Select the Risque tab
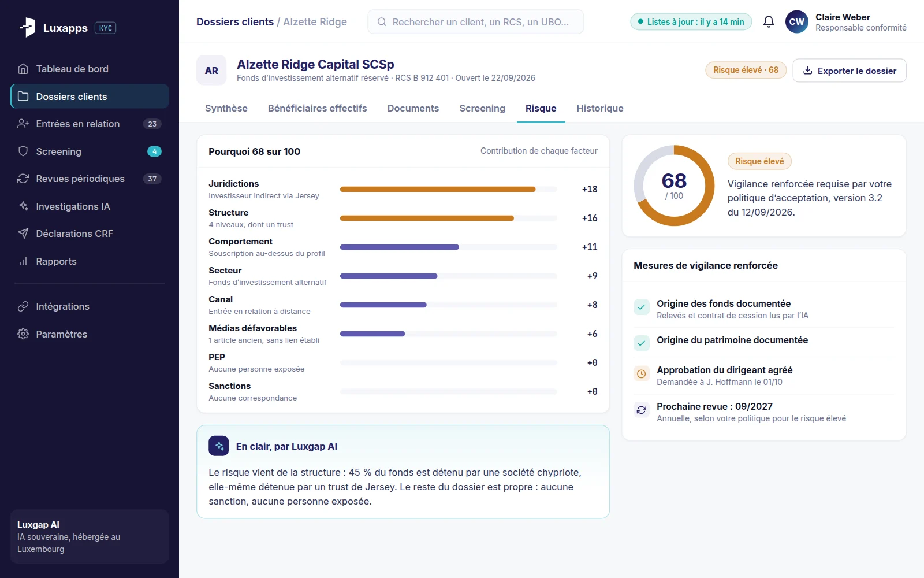924x578 pixels. [x=541, y=108]
